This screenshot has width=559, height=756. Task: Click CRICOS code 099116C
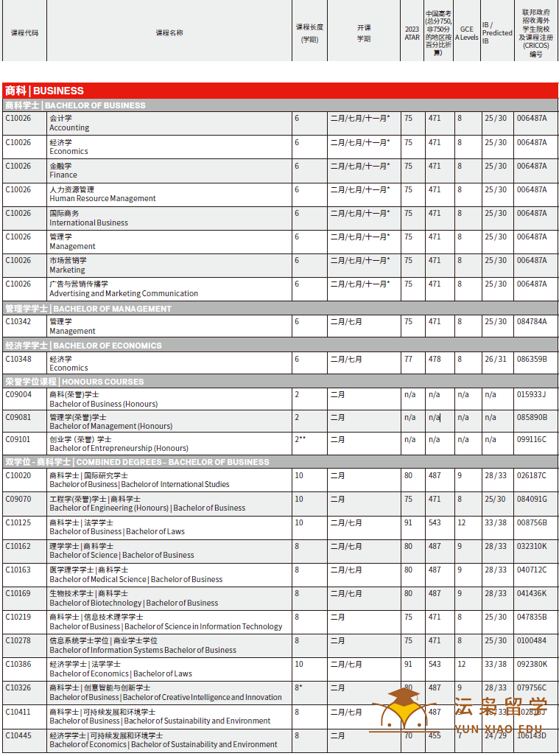[532, 439]
